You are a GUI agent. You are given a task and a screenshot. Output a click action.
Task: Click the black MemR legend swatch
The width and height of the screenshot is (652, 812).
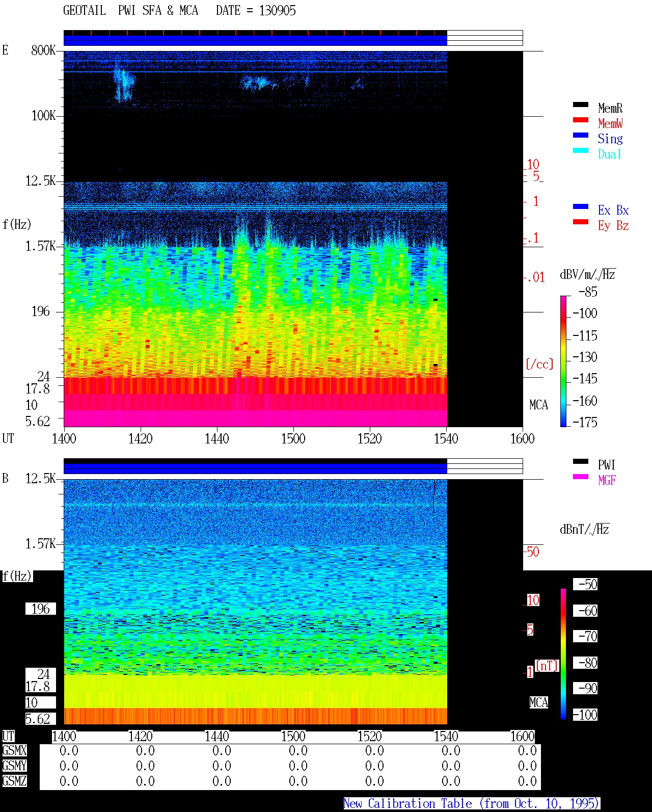coord(581,104)
